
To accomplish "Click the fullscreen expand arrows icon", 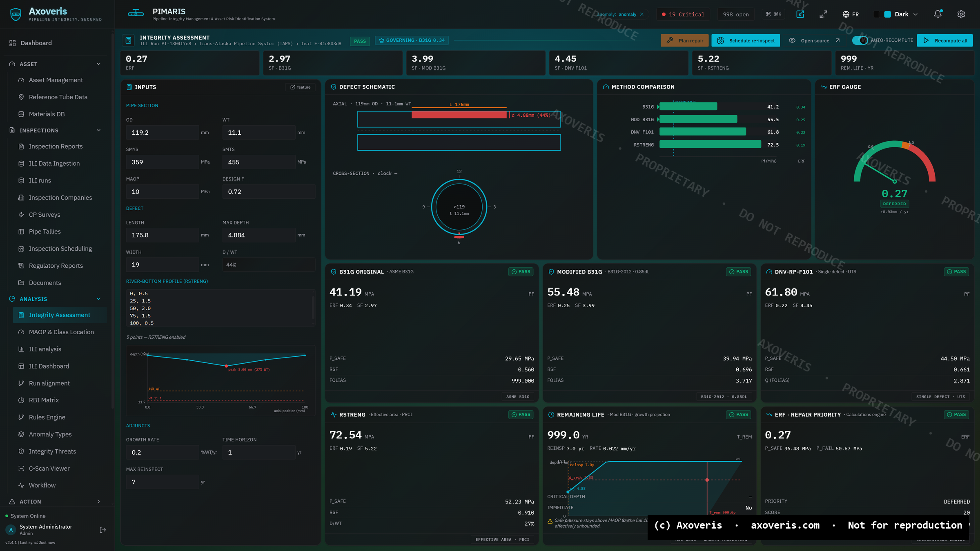I will pos(823,14).
